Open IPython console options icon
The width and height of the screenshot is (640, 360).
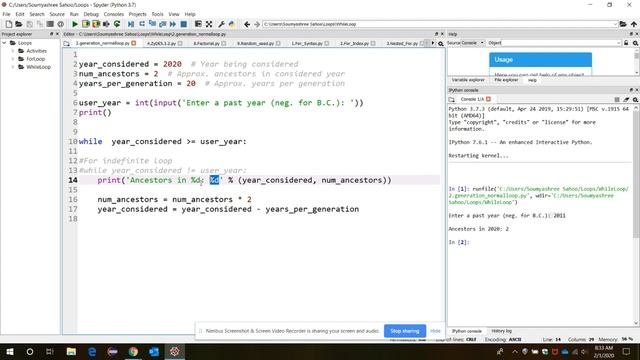pyautogui.click(x=636, y=100)
